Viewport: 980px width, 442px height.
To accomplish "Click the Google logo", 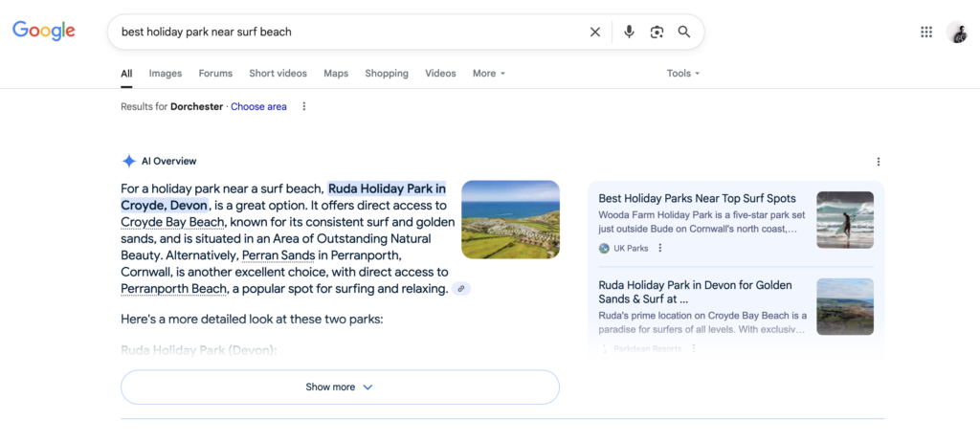I will [44, 31].
